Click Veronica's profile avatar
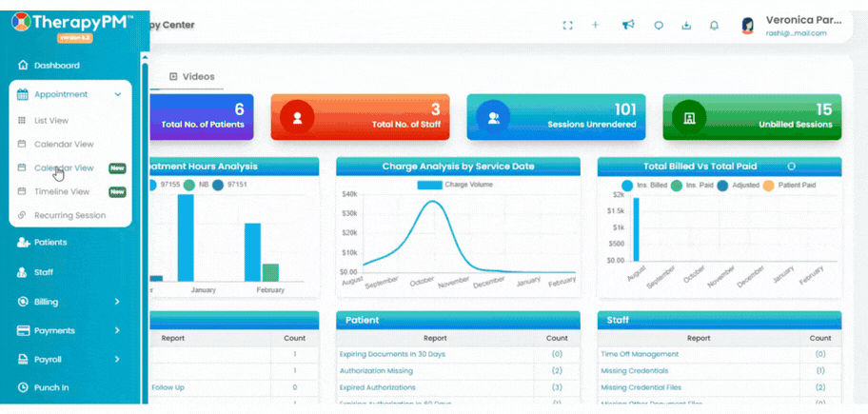Screen dimensions: 868x414 point(748,26)
